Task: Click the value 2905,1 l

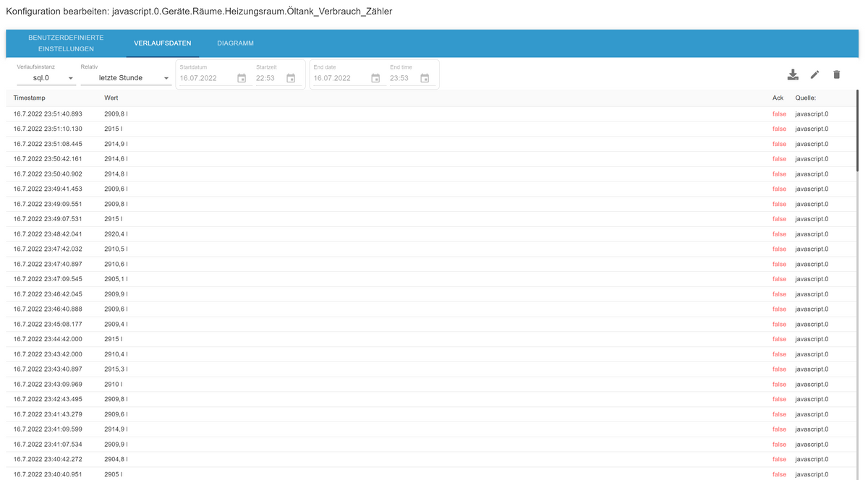Action: coord(116,279)
